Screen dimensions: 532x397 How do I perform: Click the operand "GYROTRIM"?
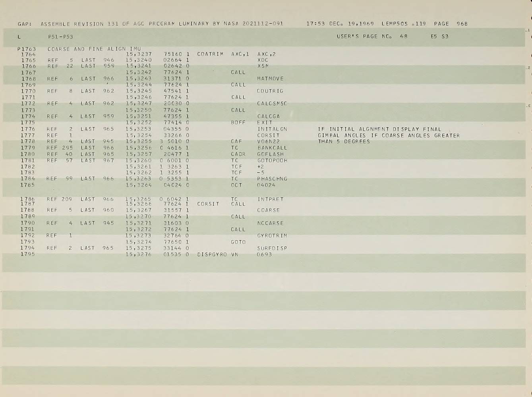[x=272, y=236]
